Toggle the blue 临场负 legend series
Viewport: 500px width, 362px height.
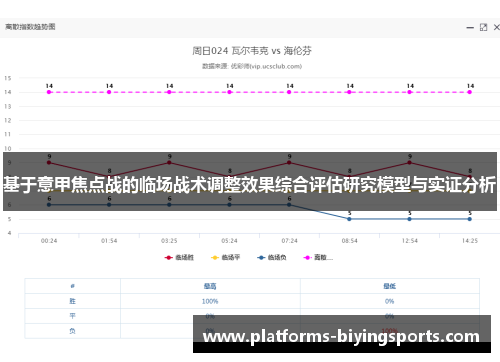(x=272, y=257)
